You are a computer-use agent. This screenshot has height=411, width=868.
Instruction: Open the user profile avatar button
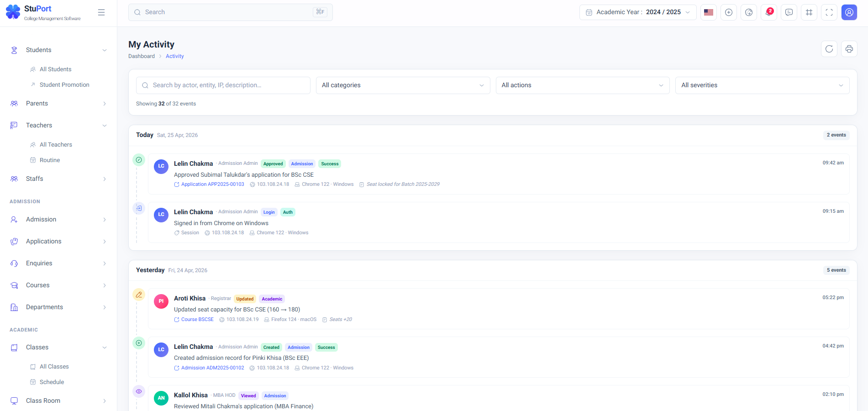pos(849,12)
